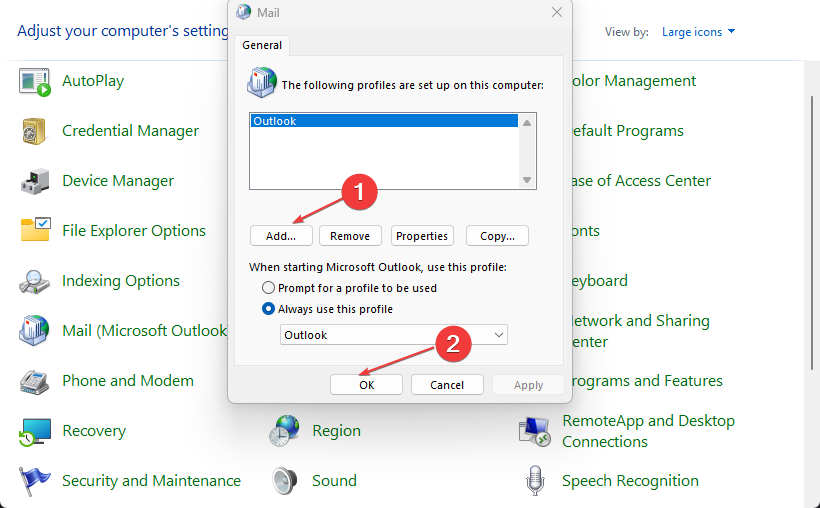Open the Ease of Access Center link

click(x=642, y=181)
